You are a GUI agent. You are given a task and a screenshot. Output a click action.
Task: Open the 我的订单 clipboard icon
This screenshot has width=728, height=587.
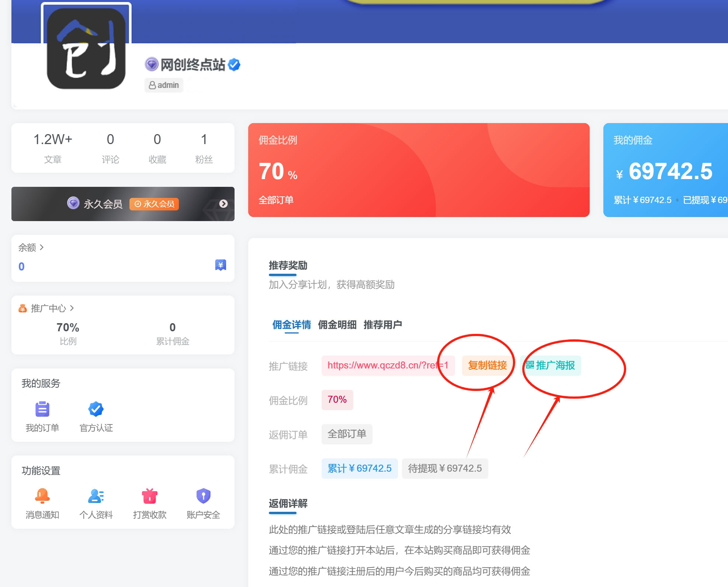(x=42, y=409)
